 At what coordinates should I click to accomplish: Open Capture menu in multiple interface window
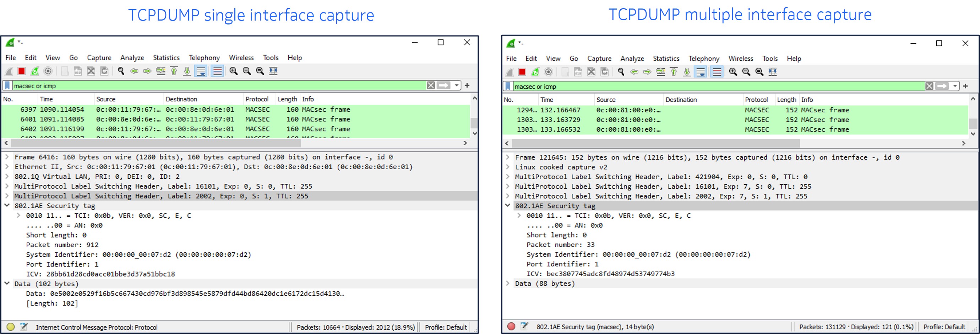(x=599, y=59)
